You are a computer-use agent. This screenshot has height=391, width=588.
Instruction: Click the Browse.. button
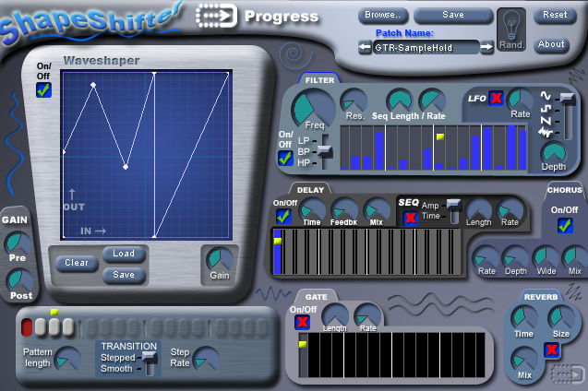(383, 15)
